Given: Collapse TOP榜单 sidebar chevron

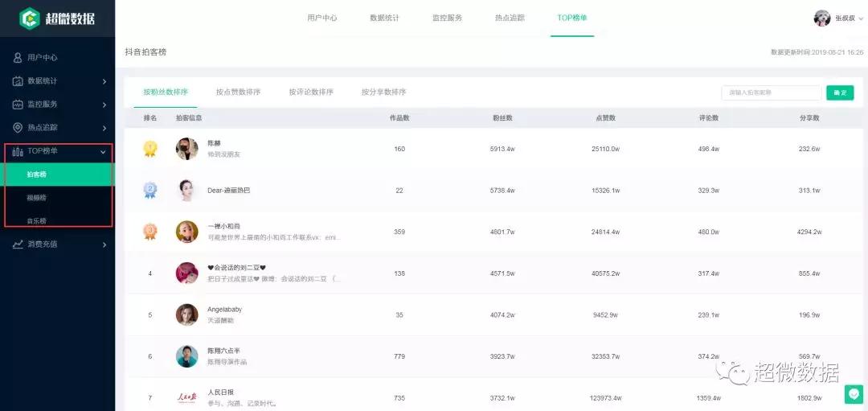Looking at the screenshot, I should 103,151.
